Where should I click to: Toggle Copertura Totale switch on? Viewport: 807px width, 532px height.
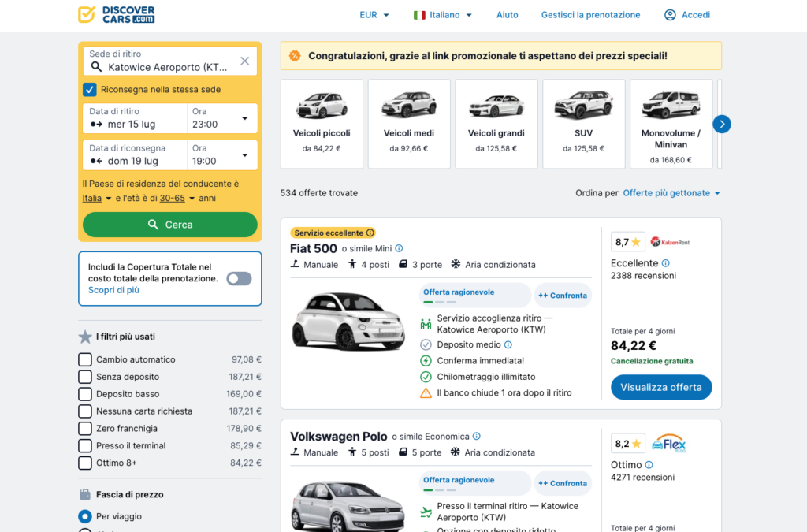pos(239,278)
